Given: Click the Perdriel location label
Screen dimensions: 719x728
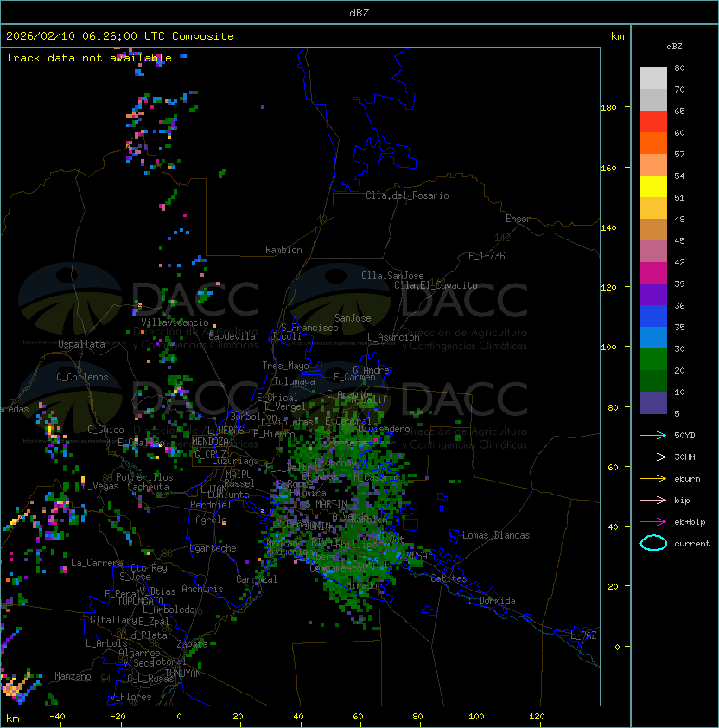Looking at the screenshot, I should click(211, 505).
